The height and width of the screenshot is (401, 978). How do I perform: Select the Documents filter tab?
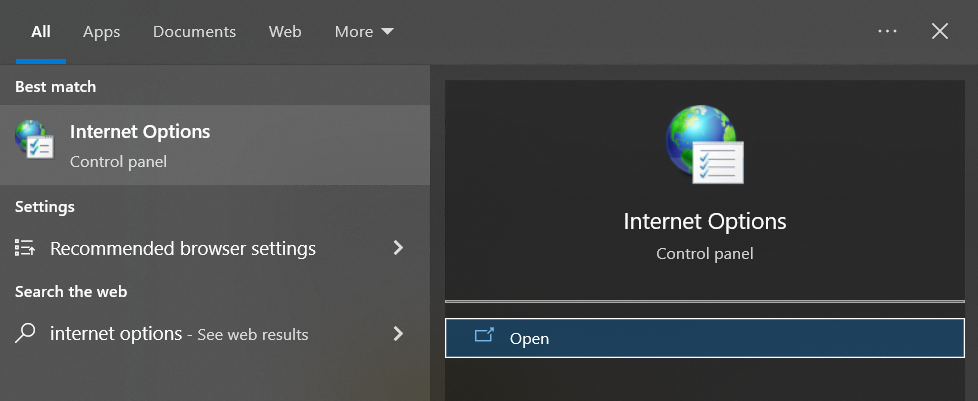[195, 31]
